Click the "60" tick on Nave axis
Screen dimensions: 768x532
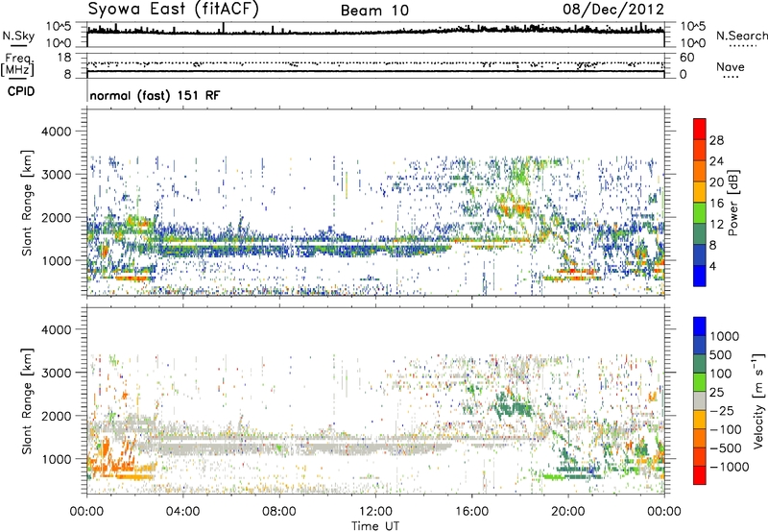click(686, 58)
